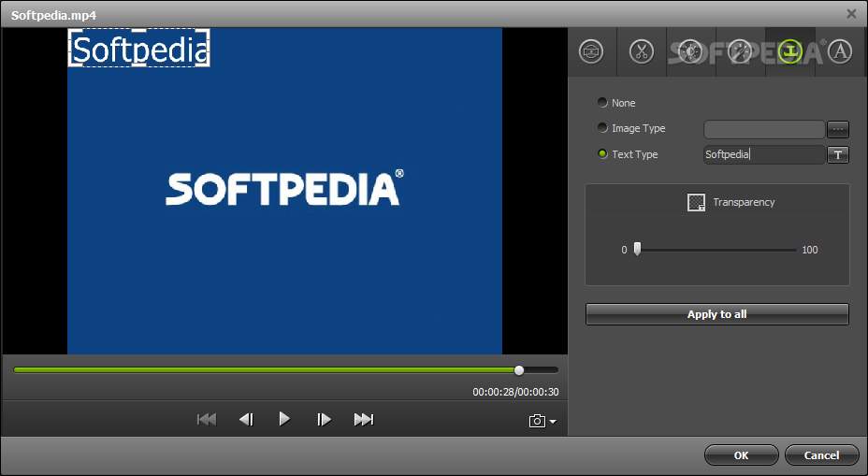Close the Softpedia.mp4 editor window
Image resolution: width=868 pixels, height=476 pixels.
click(851, 14)
